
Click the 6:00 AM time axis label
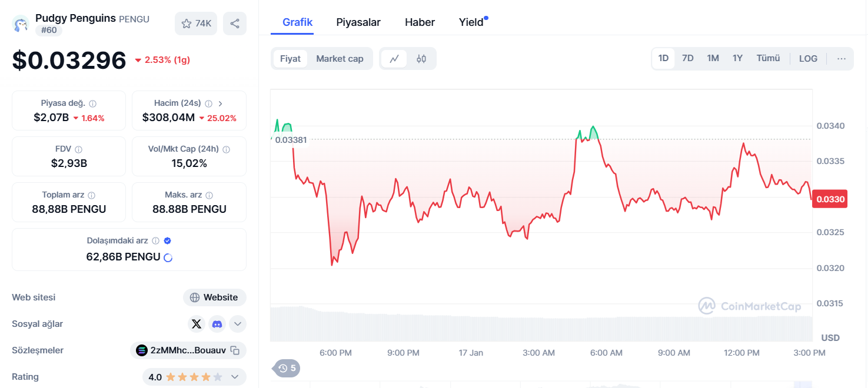point(606,353)
